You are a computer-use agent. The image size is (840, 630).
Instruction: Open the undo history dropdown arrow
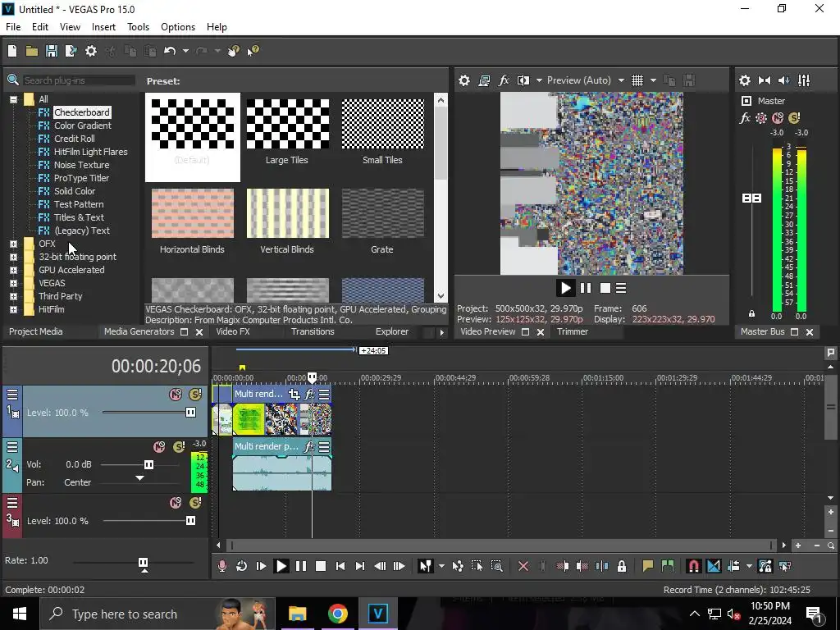(185, 51)
